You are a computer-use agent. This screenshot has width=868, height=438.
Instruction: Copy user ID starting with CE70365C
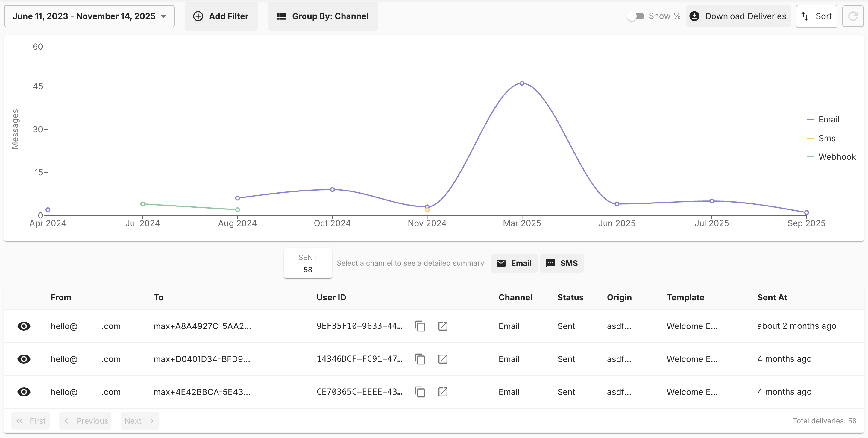coord(420,392)
